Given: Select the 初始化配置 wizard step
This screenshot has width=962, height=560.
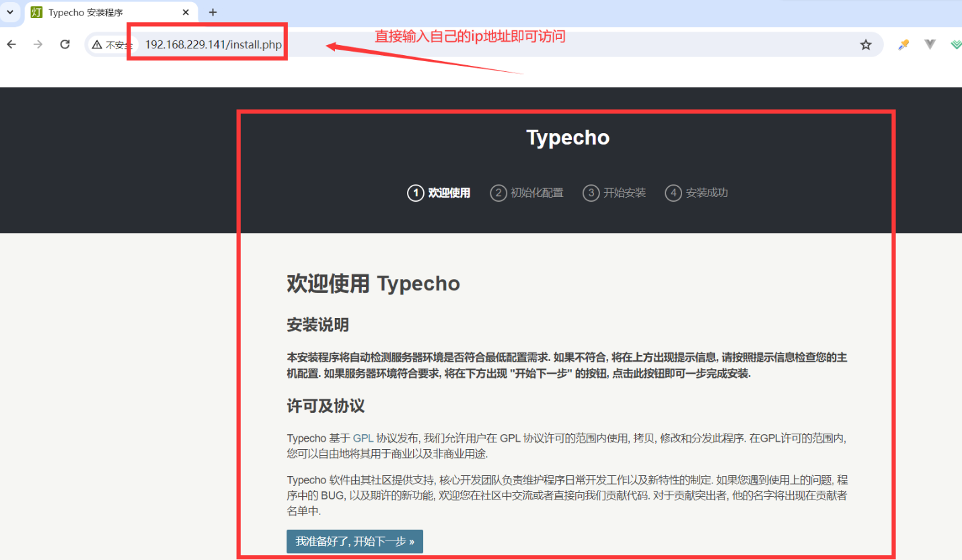Looking at the screenshot, I should (498, 193).
